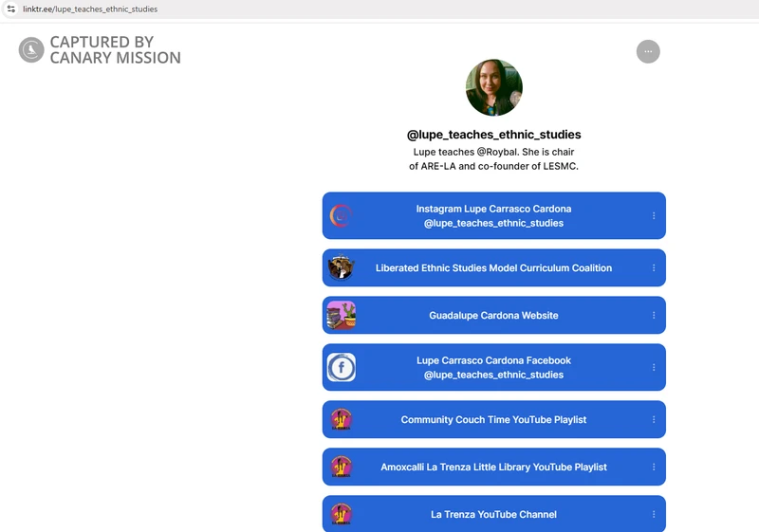The image size is (759, 532).
Task: Open three-dot menu on Liberated Ethnic Studies link
Action: click(x=654, y=268)
